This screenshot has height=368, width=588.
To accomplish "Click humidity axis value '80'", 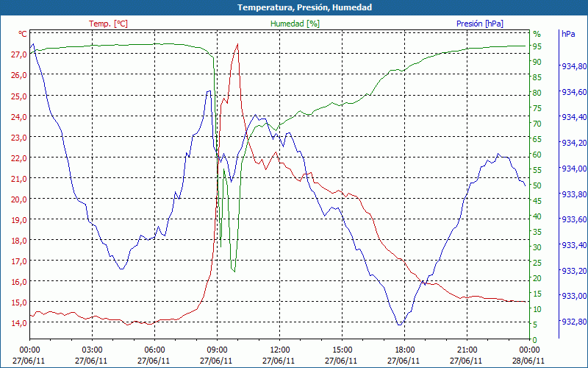I will click(537, 93).
